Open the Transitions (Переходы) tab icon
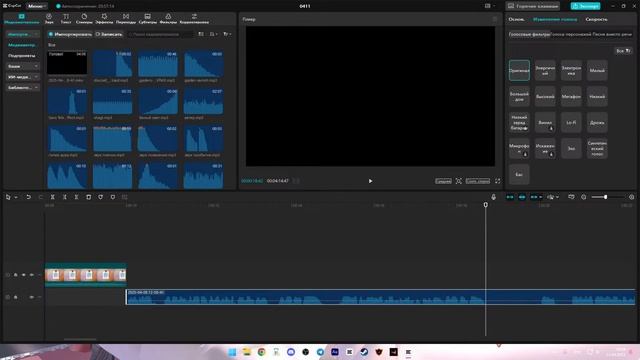Viewport: 640px width, 360px height. coord(126,16)
